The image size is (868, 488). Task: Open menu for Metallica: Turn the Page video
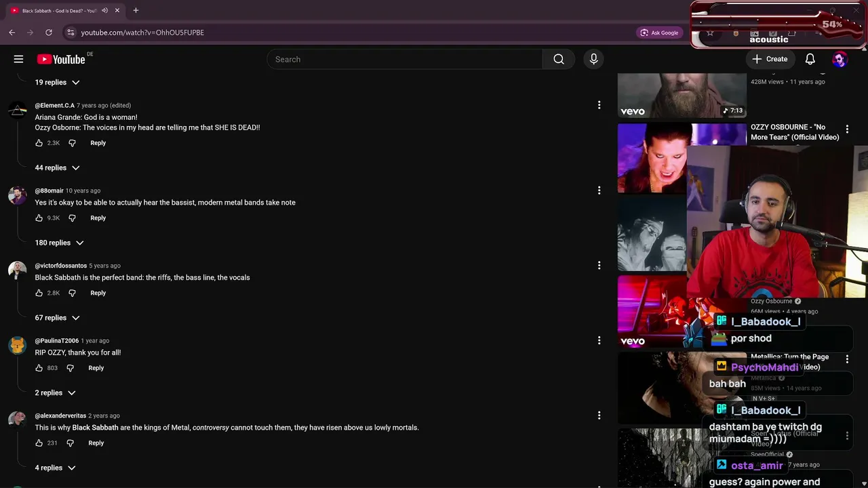pos(847,359)
